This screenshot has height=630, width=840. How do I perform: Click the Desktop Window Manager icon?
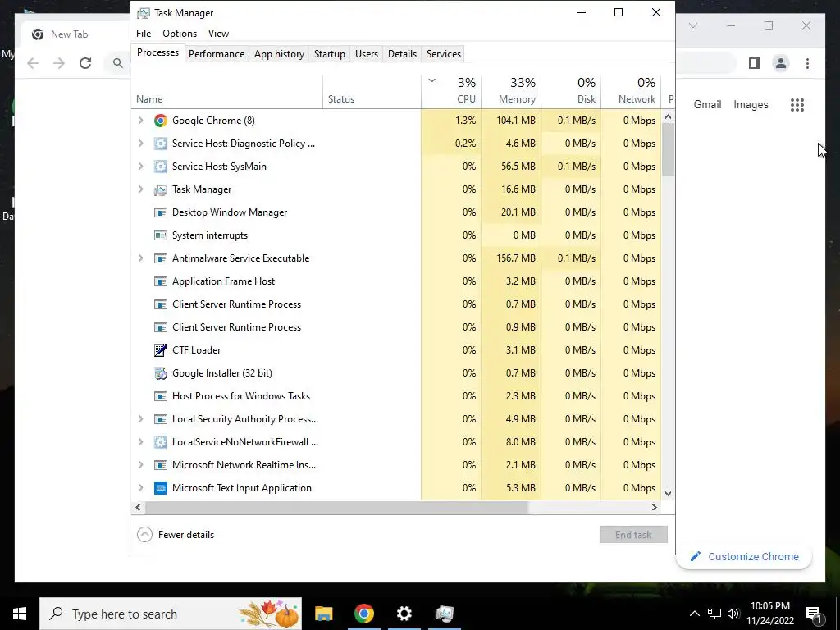click(x=160, y=212)
